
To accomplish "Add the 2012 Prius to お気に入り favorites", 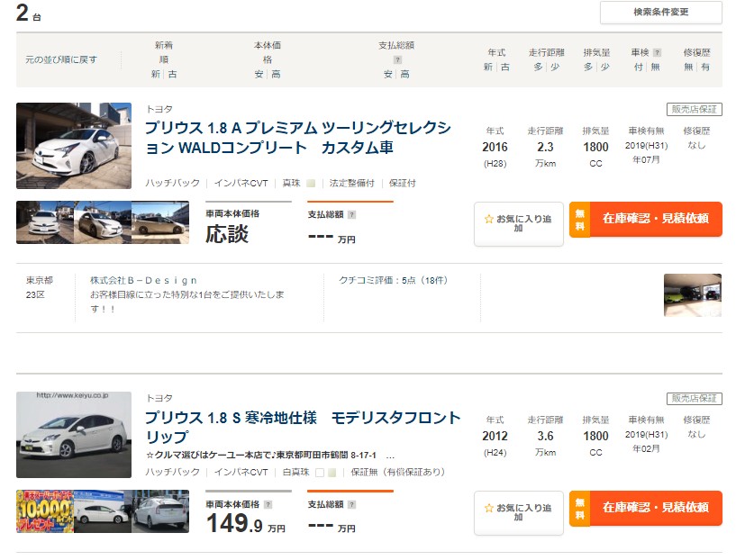I will pos(518,512).
